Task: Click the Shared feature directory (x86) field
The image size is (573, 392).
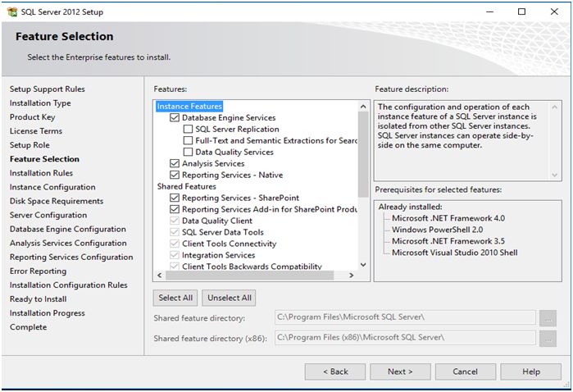Action: [x=405, y=338]
